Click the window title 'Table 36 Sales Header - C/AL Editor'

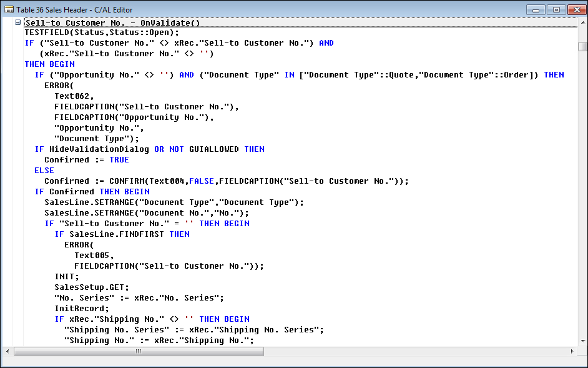click(74, 10)
